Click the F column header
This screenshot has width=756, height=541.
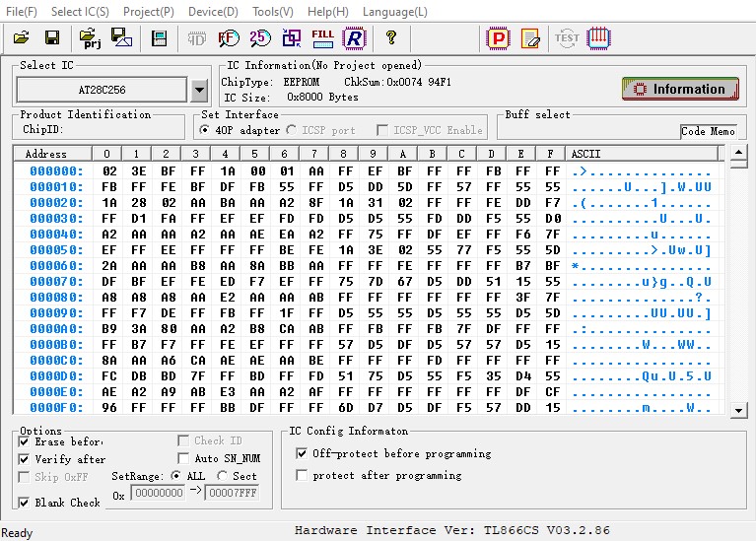click(550, 154)
